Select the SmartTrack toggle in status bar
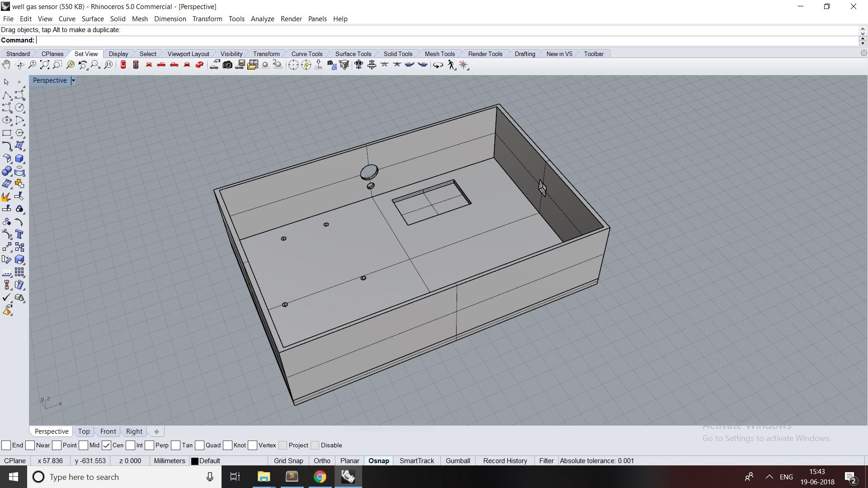 pyautogui.click(x=417, y=460)
